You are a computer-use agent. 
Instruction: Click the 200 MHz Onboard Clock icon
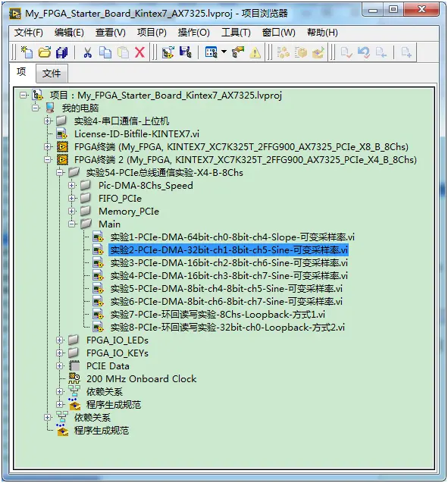click(74, 378)
